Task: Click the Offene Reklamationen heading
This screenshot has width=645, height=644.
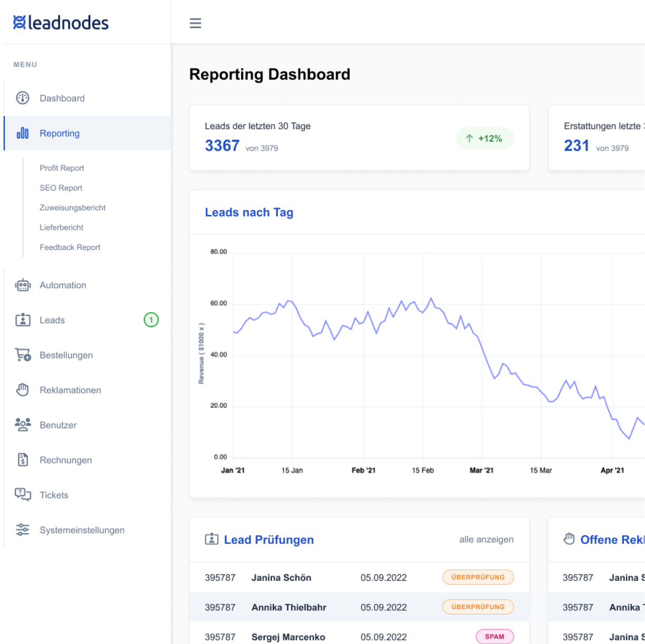Action: coord(612,540)
